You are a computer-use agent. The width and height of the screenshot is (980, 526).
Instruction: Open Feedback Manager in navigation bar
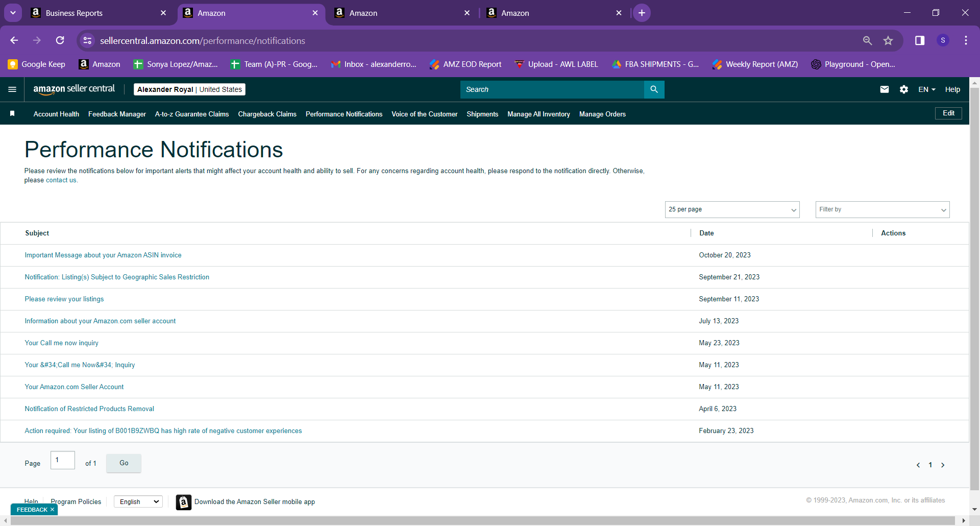(x=117, y=114)
